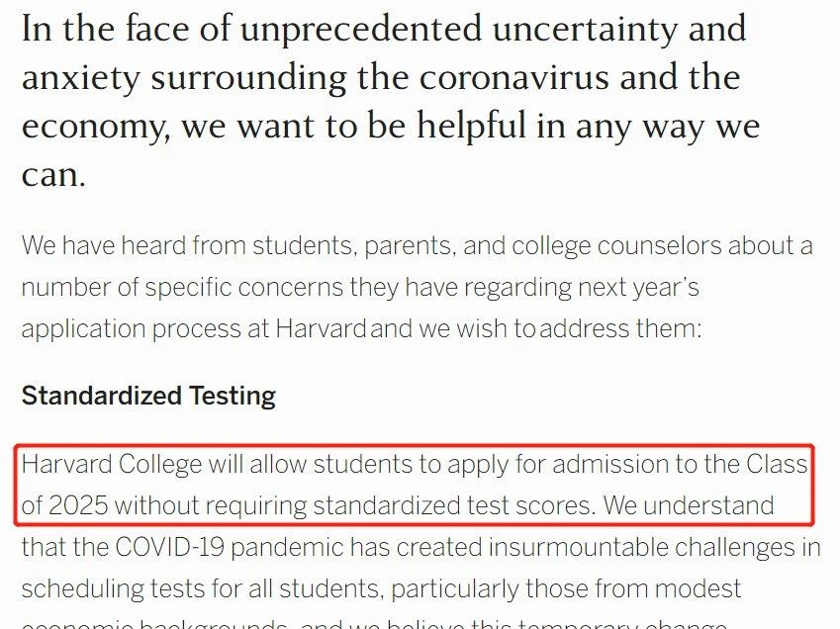
Task: Click the final headline word "can."
Action: [x=53, y=175]
